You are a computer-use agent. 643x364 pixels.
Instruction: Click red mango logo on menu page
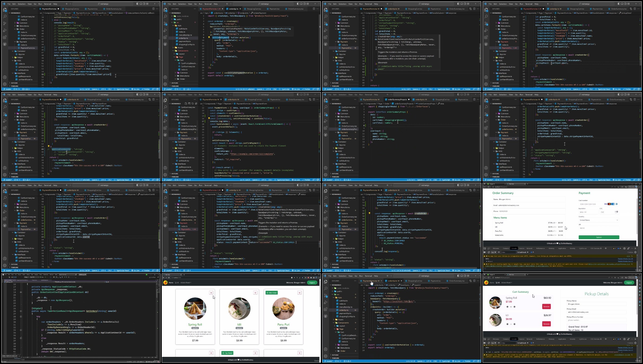(165, 283)
